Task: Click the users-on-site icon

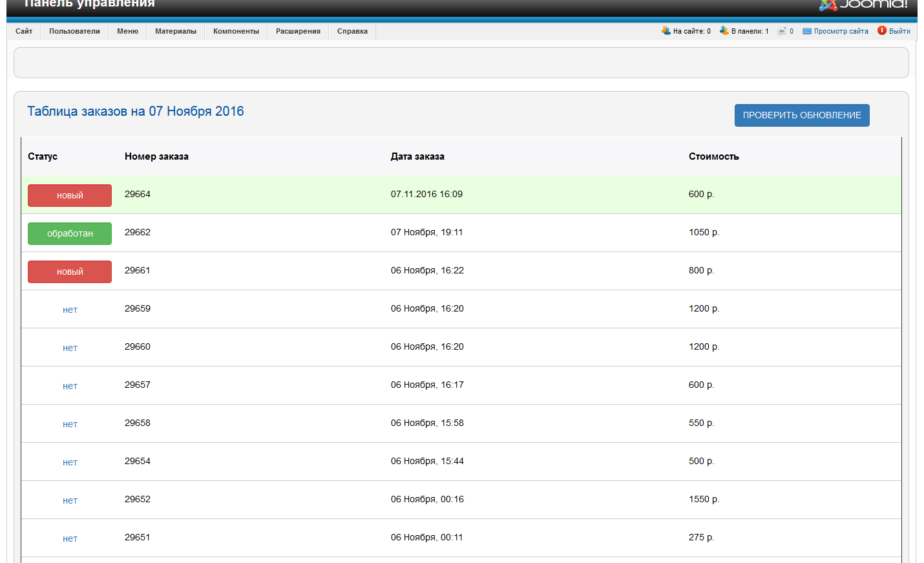Action: click(666, 30)
